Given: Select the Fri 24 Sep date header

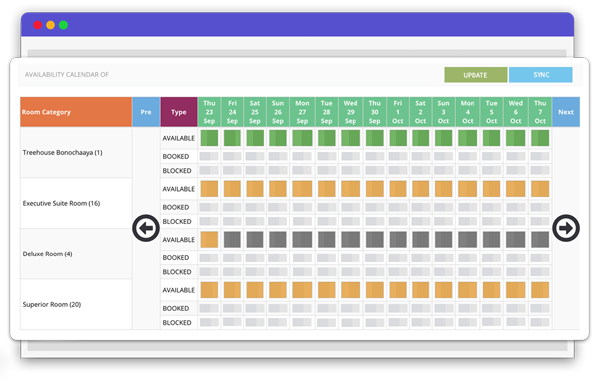Looking at the screenshot, I should click(x=232, y=112).
